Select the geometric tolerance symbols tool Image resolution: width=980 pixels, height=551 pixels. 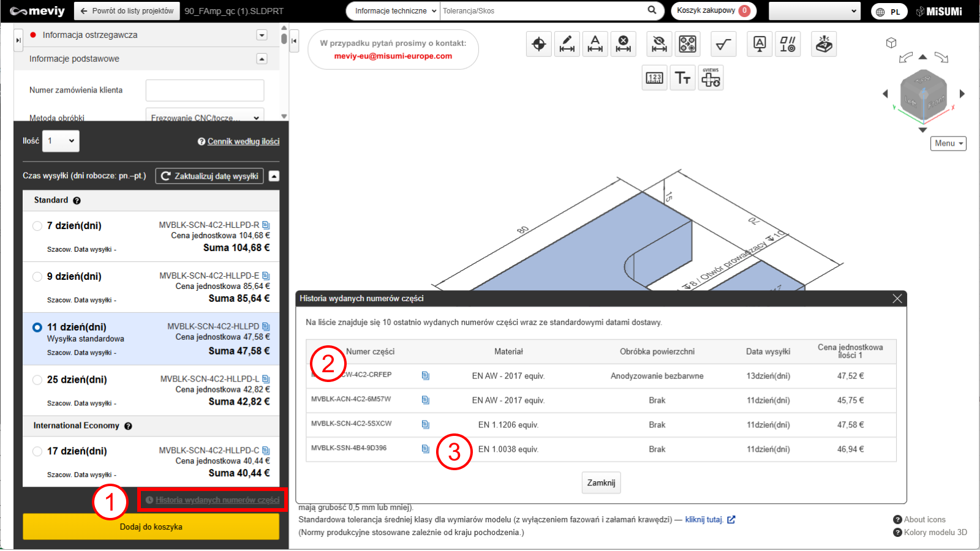pyautogui.click(x=788, y=44)
